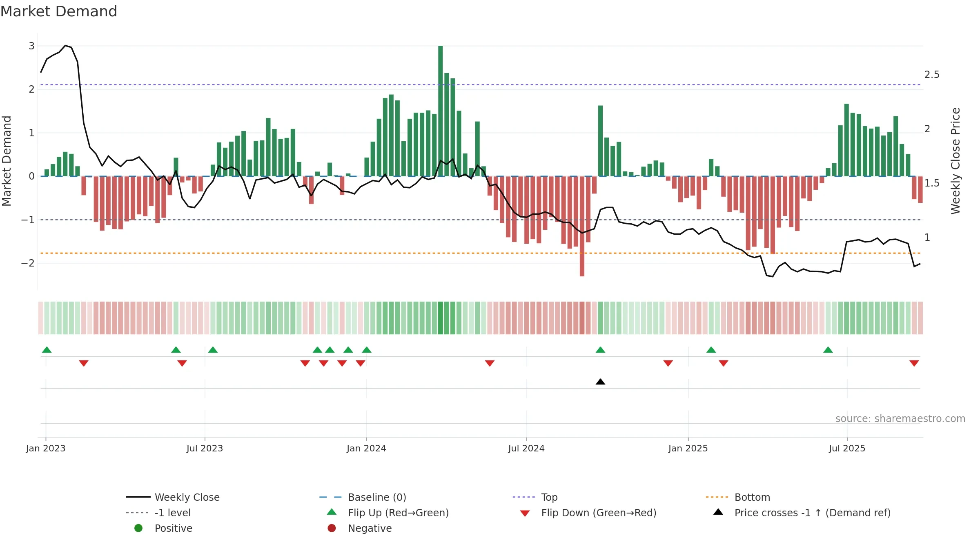This screenshot has height=551, width=980.
Task: Click the deepest red demand bar below -2
Action: click(582, 226)
